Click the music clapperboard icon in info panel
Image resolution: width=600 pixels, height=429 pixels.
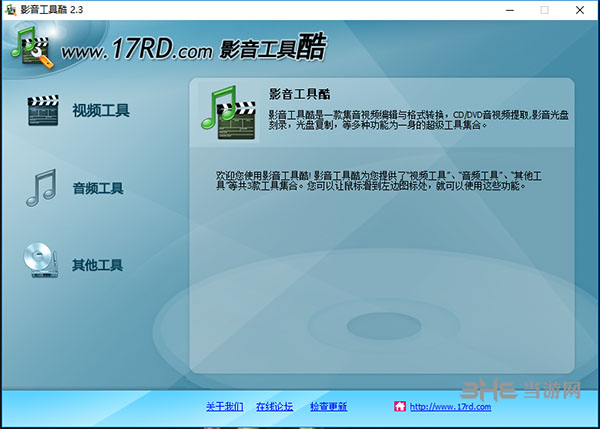click(228, 113)
